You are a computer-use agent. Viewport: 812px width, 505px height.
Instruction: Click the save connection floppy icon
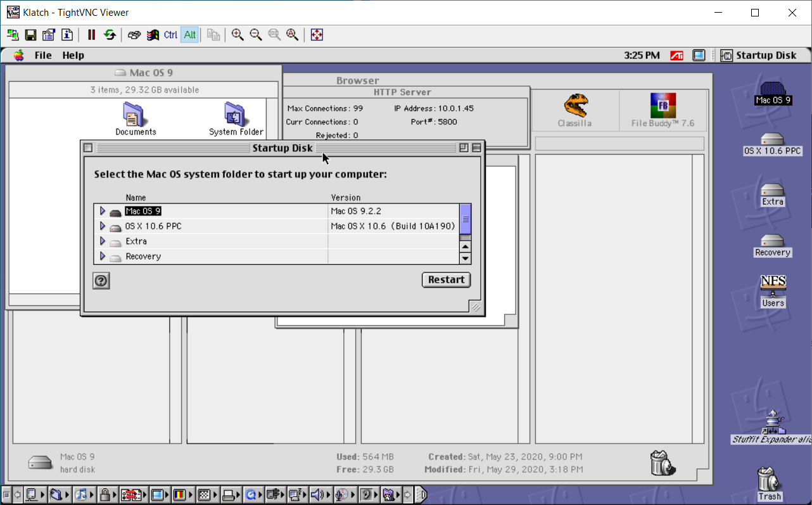[30, 35]
